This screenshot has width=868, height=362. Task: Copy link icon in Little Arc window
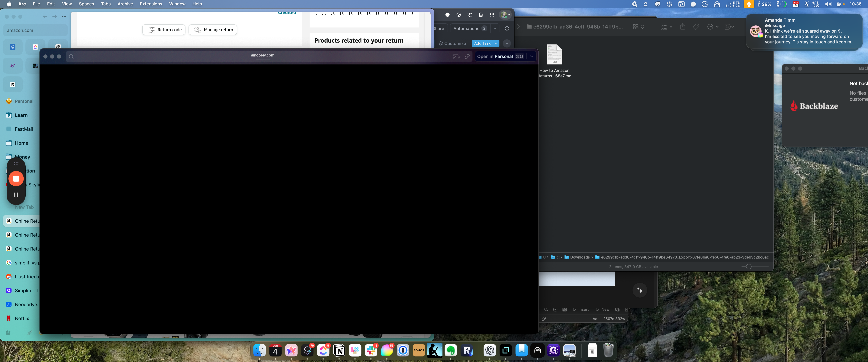point(467,57)
